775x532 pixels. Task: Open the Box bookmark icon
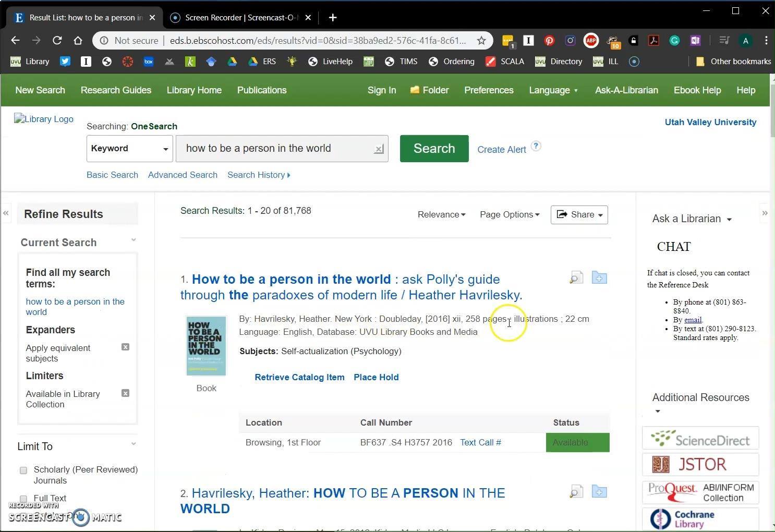149,61
